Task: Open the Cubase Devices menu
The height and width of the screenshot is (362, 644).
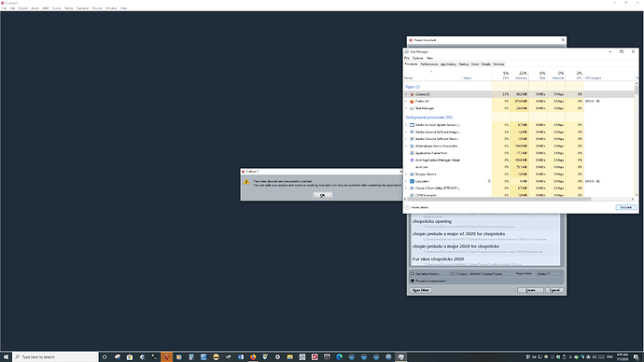Action: [97, 8]
